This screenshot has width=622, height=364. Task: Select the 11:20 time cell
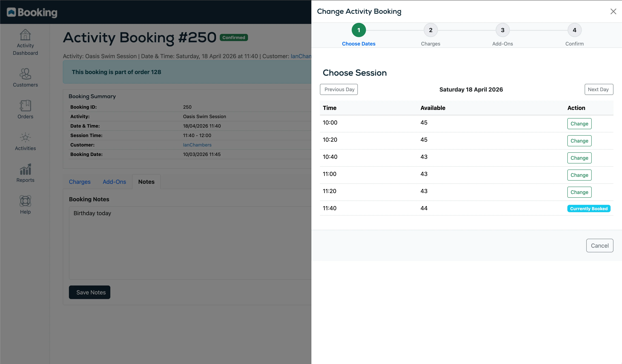click(330, 191)
